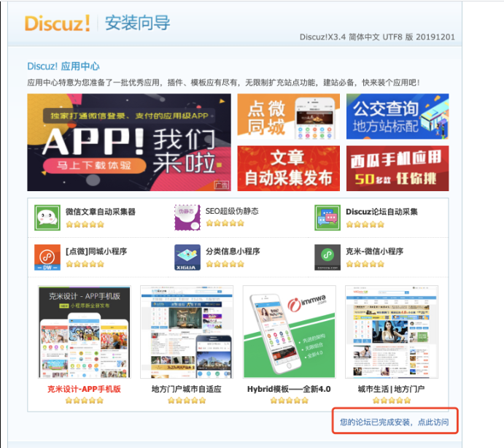
Task: Open the Hybrid模板 immwa template thumbnail
Action: (290, 332)
